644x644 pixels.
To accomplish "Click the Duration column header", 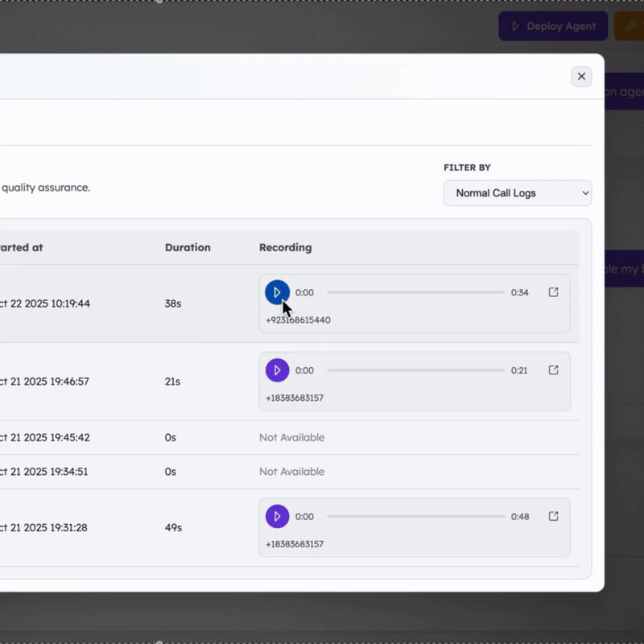I will pos(188,247).
